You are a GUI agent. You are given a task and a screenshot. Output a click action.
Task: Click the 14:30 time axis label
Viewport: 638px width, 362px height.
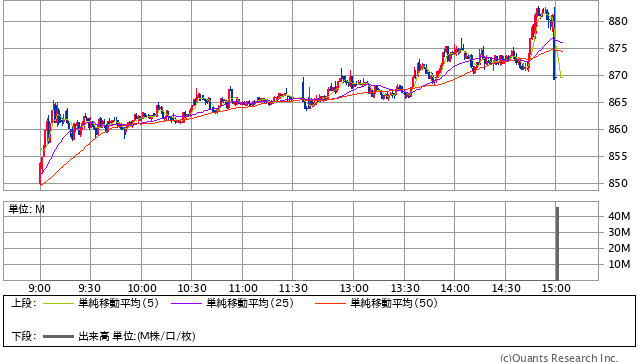point(506,288)
